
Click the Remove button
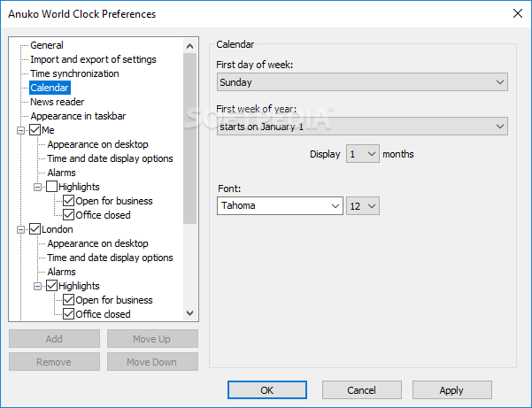coord(54,362)
